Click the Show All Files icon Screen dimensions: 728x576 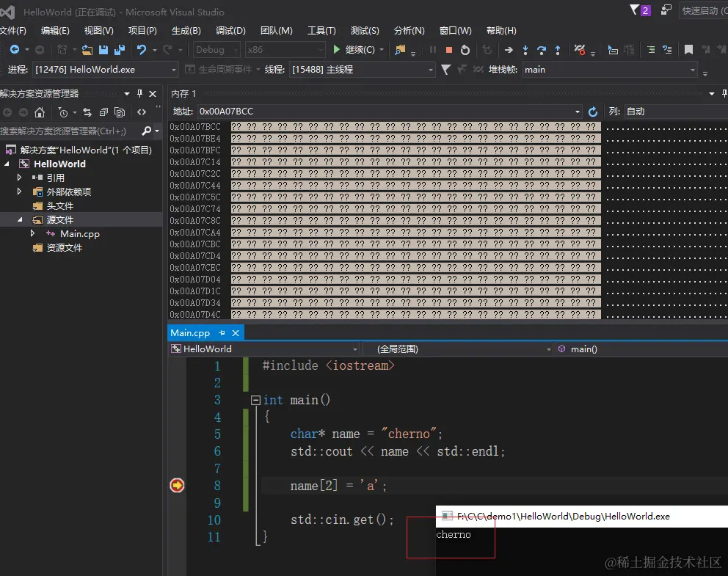(120, 112)
